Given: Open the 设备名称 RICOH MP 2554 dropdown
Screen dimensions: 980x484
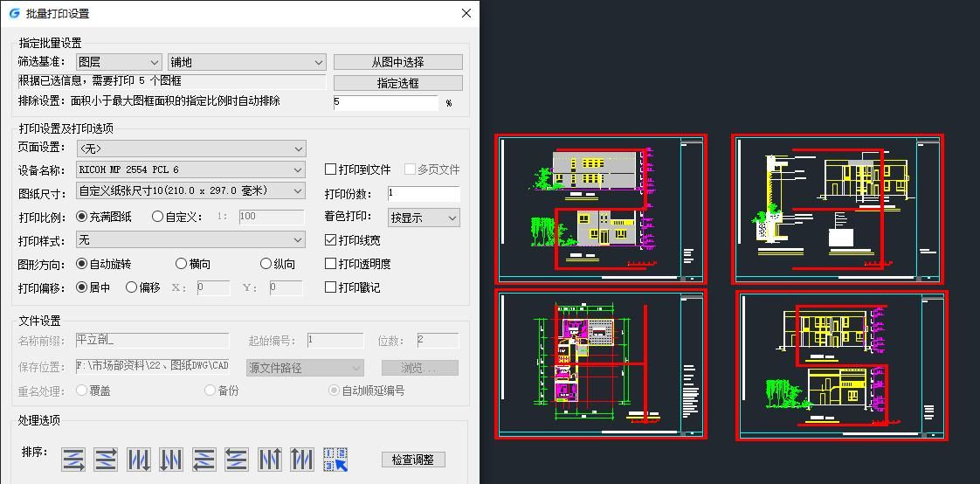Looking at the screenshot, I should click(190, 169).
